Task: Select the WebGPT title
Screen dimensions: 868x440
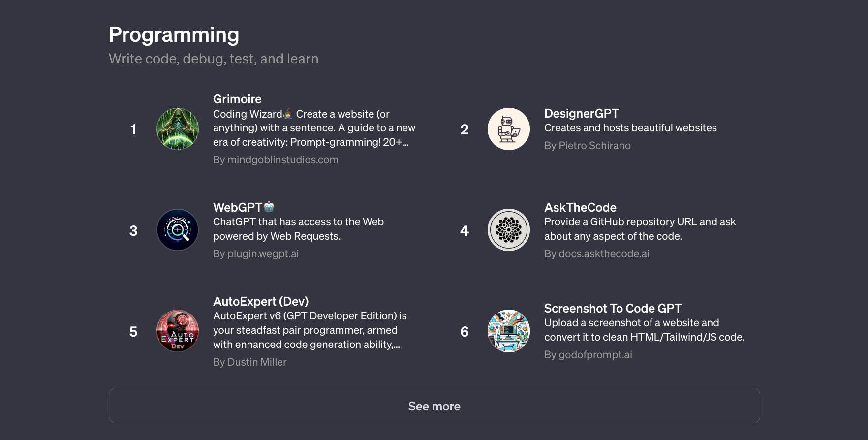Action: pos(238,207)
